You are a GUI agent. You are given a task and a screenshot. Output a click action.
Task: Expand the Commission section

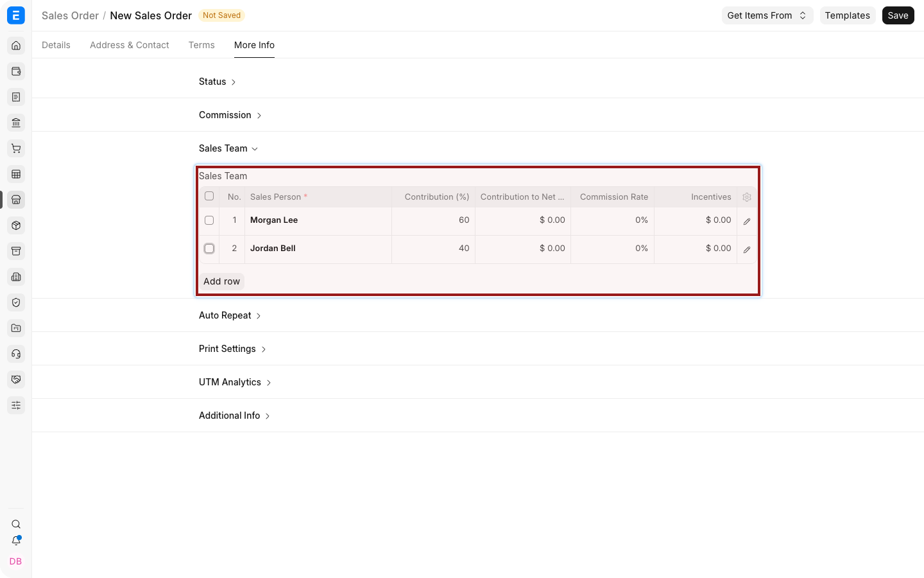[x=230, y=115]
